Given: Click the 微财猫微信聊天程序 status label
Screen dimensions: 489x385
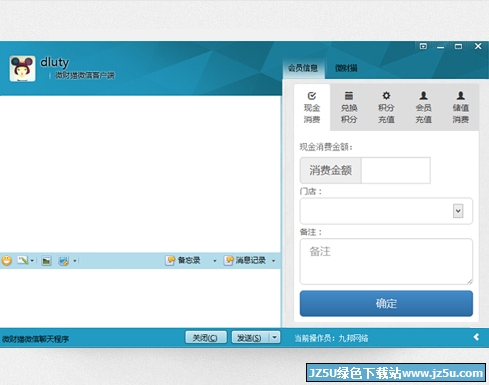Looking at the screenshot, I should point(35,339).
